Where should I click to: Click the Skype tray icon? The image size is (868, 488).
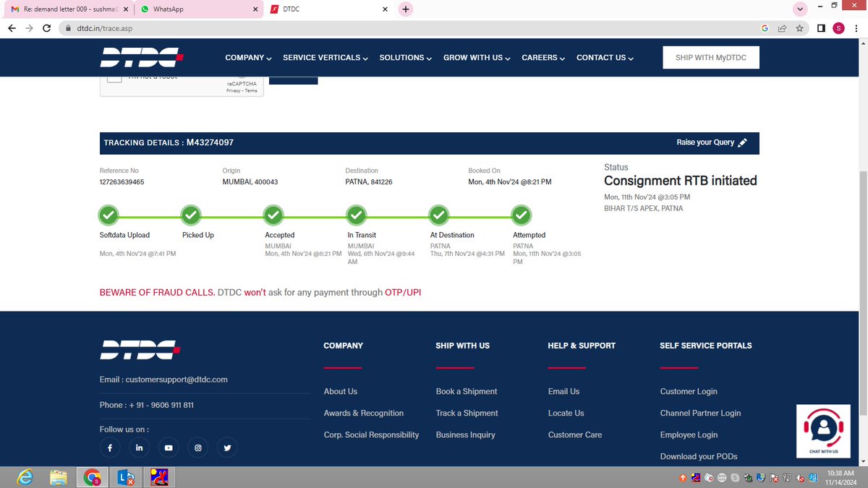[x=735, y=478]
